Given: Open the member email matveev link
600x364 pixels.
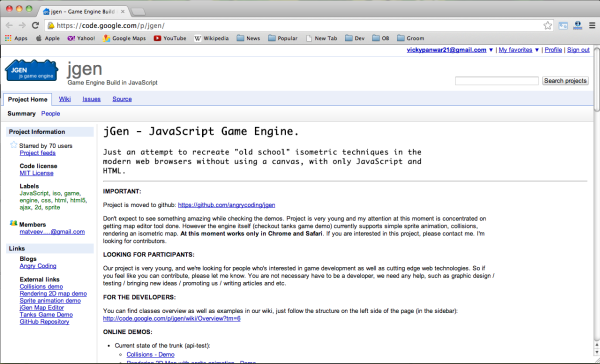Looking at the screenshot, I should click(52, 232).
